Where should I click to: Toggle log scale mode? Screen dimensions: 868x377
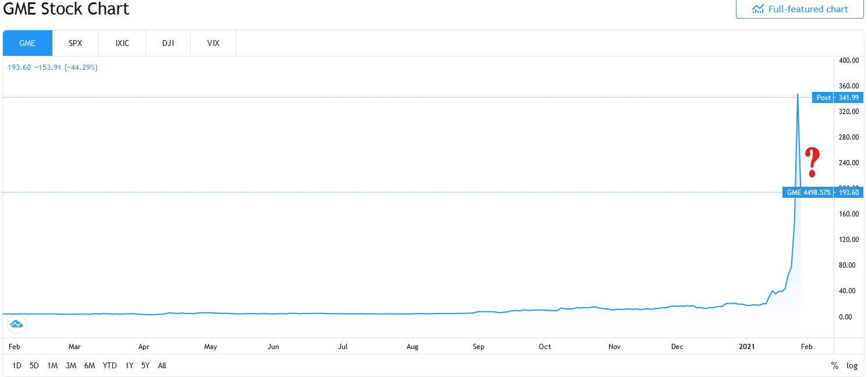[852, 366]
